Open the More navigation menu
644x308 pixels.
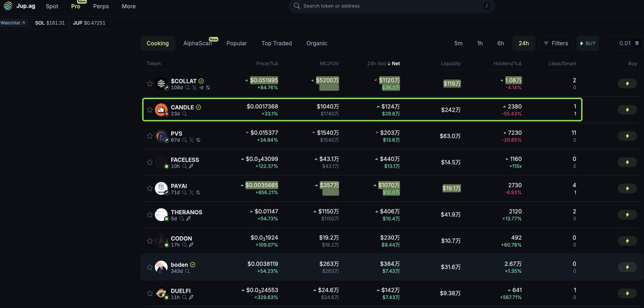click(x=128, y=6)
